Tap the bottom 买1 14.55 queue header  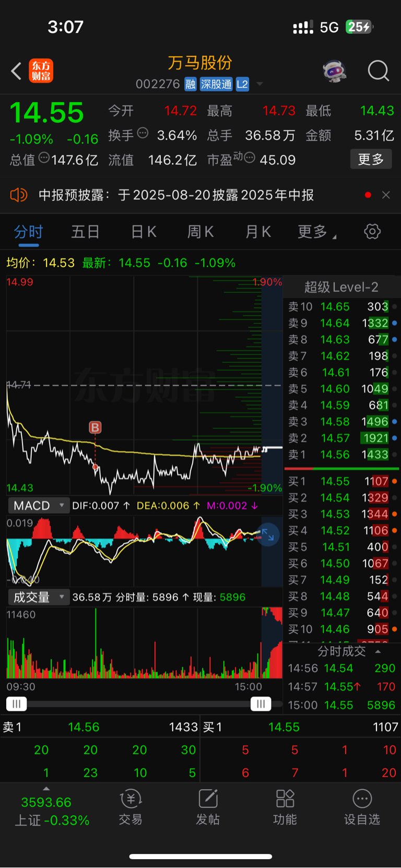coord(301,727)
